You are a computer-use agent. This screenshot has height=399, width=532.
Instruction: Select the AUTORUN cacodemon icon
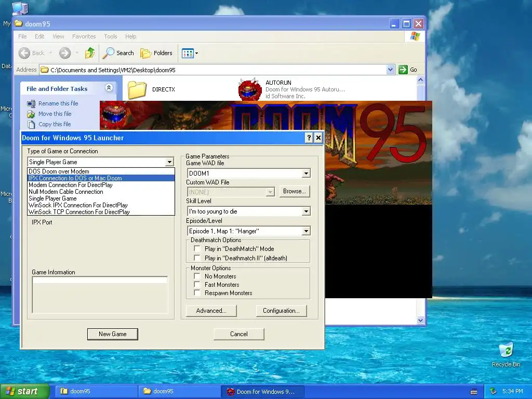click(x=250, y=89)
